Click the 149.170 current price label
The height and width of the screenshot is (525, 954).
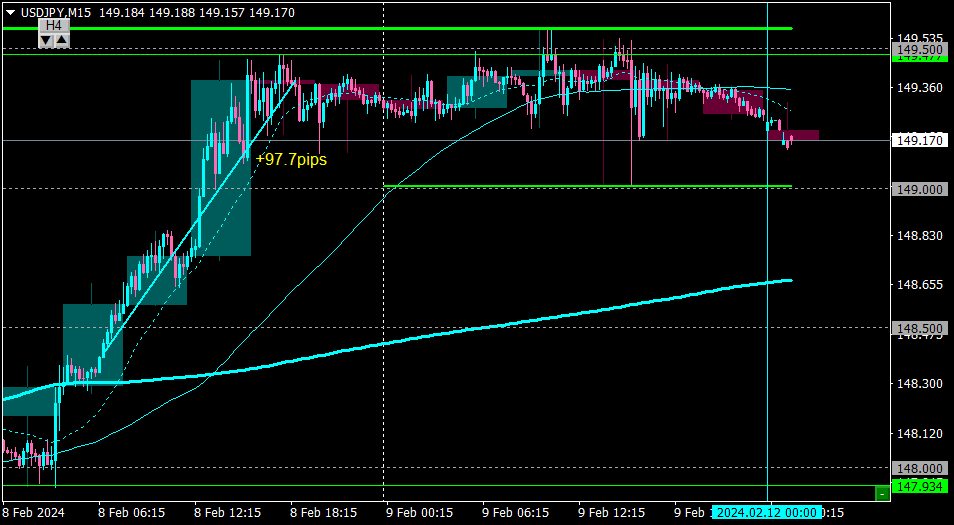point(920,141)
